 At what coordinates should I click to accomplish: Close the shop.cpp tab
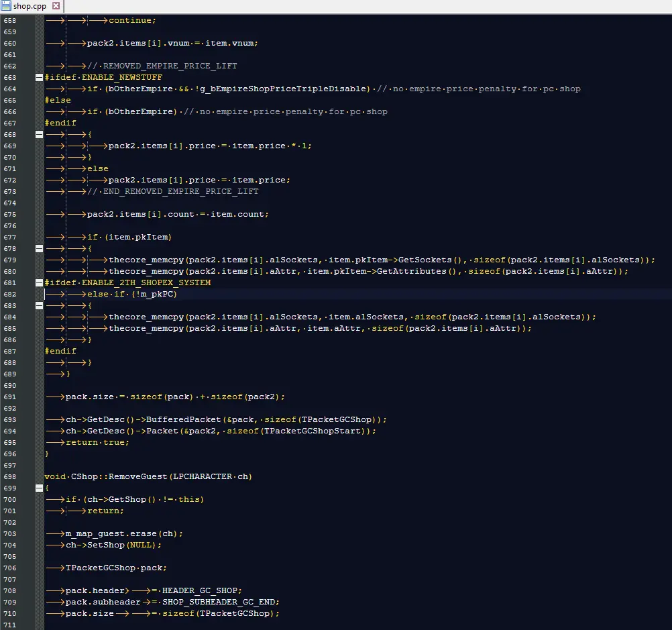pyautogui.click(x=56, y=6)
